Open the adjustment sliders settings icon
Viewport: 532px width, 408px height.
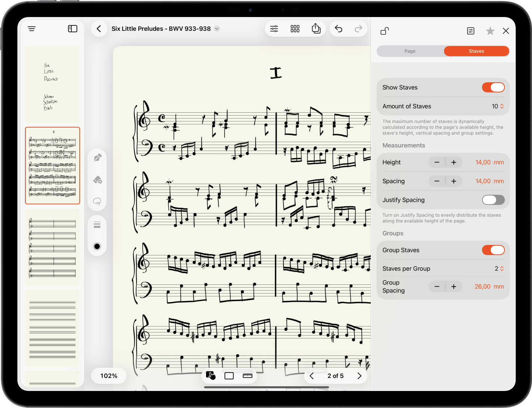[x=274, y=29]
